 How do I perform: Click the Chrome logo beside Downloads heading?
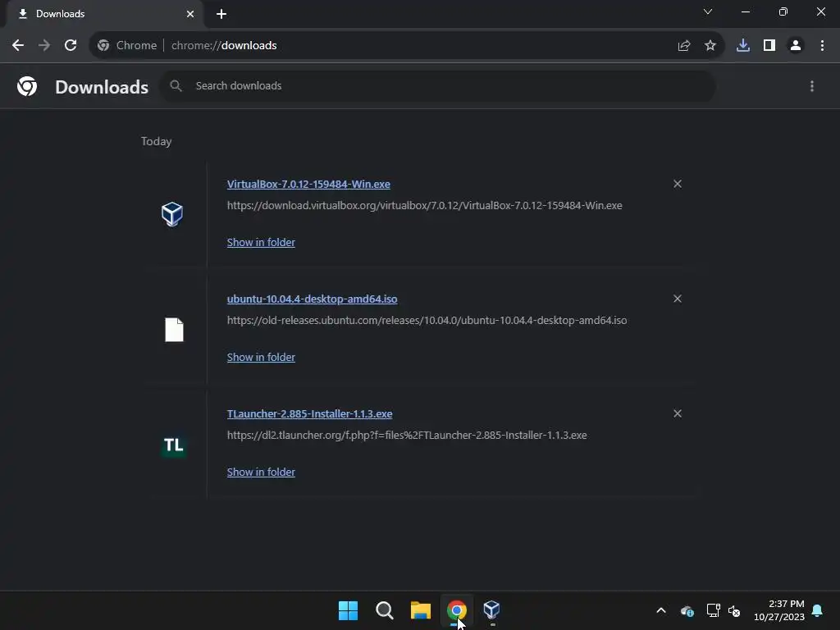coord(27,86)
